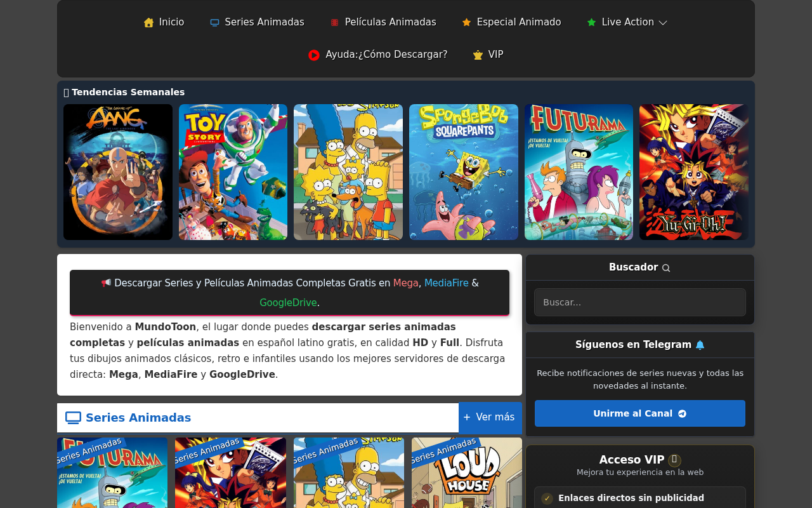The width and height of the screenshot is (812, 508).
Task: Open Películas Animadas menu item
Action: 383,22
